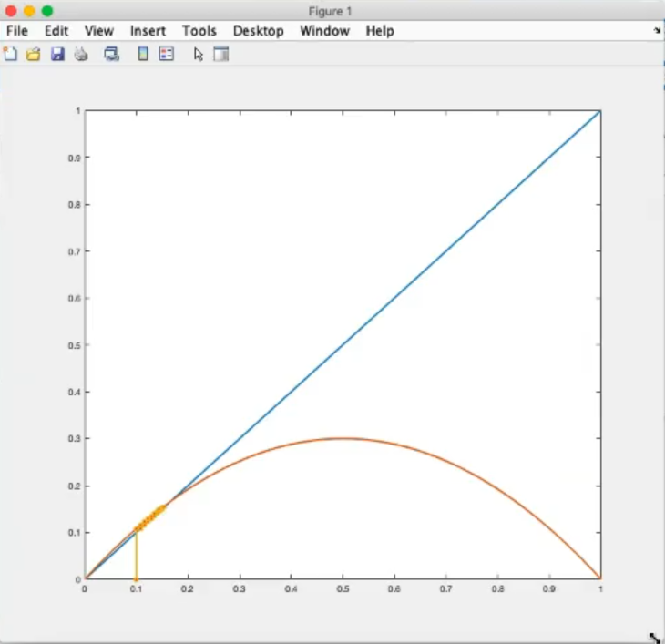Open the Insert menu

(x=148, y=31)
